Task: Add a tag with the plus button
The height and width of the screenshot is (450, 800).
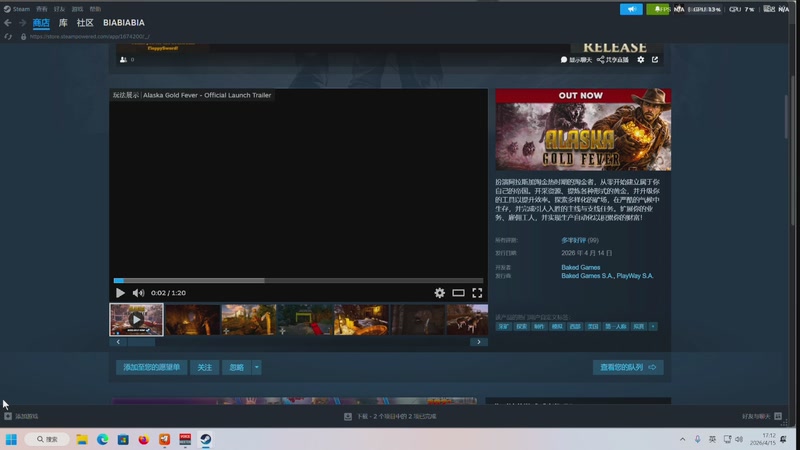Action: tap(653, 327)
